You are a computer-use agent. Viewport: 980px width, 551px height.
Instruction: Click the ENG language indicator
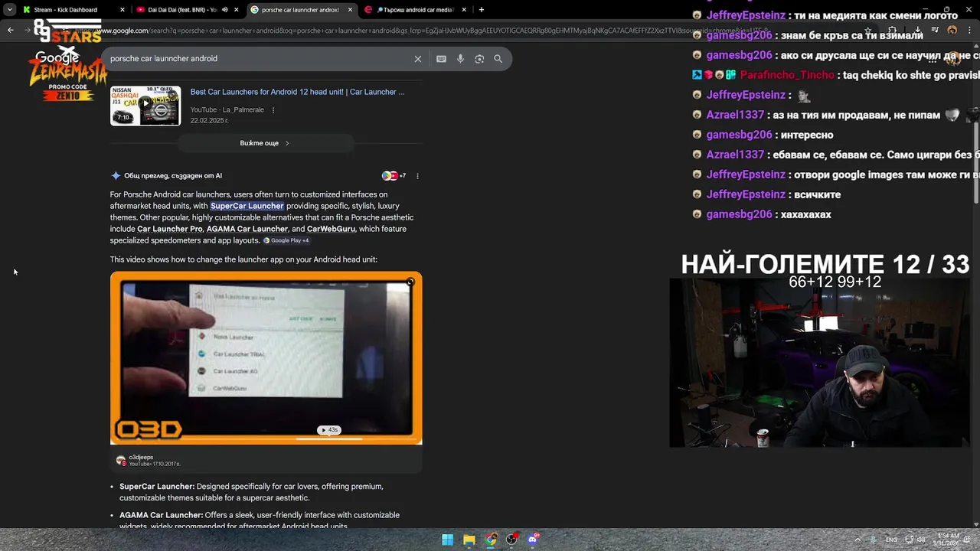[x=891, y=540]
